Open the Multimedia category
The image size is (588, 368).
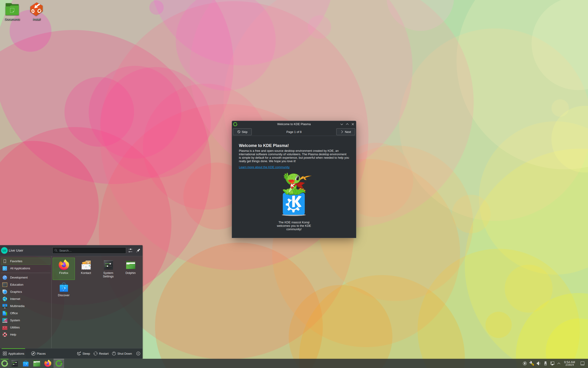pyautogui.click(x=26, y=306)
